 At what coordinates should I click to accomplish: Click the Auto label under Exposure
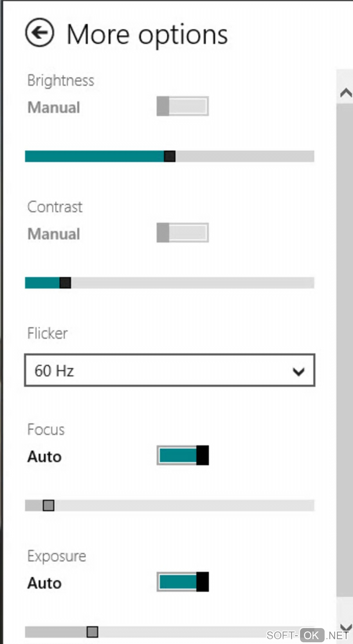click(44, 583)
